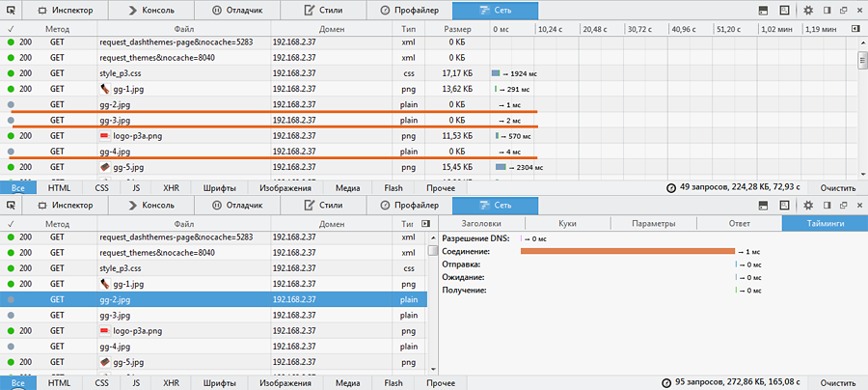This screenshot has height=390, width=868.
Task: Activate element picker in the 95-request panel
Action: click(11, 205)
